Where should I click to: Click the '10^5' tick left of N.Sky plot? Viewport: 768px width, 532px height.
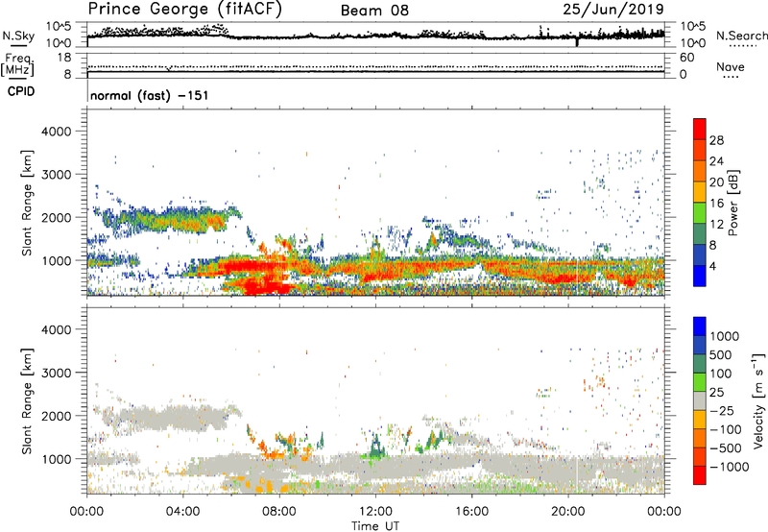59,27
